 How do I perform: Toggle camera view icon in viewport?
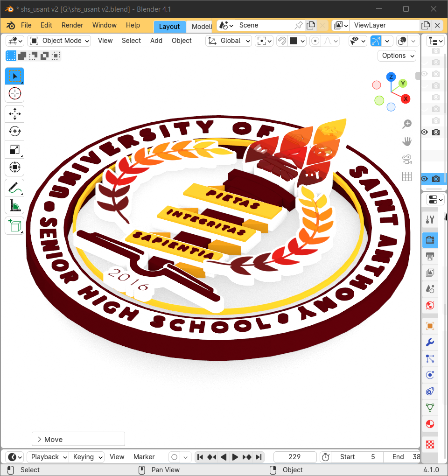407,159
